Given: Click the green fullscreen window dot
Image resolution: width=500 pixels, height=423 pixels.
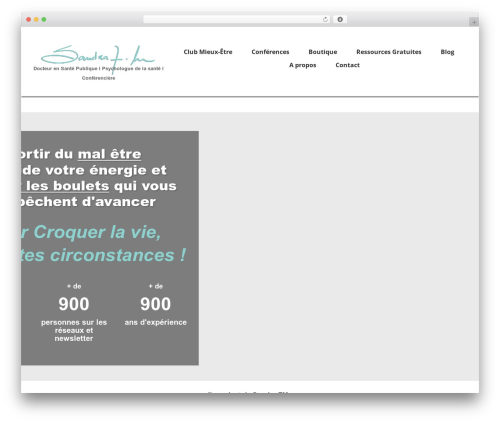Looking at the screenshot, I should click(44, 20).
